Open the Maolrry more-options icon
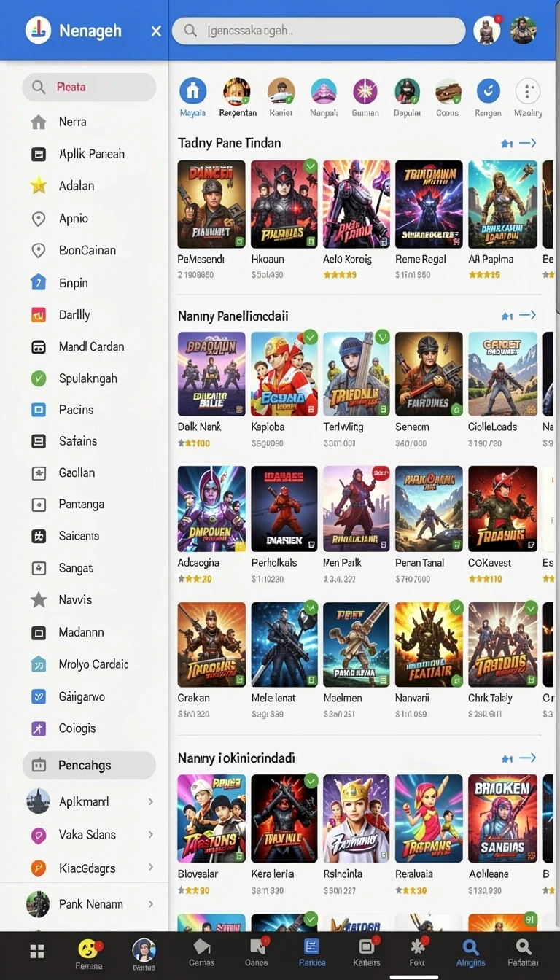560x980 pixels. click(x=528, y=91)
